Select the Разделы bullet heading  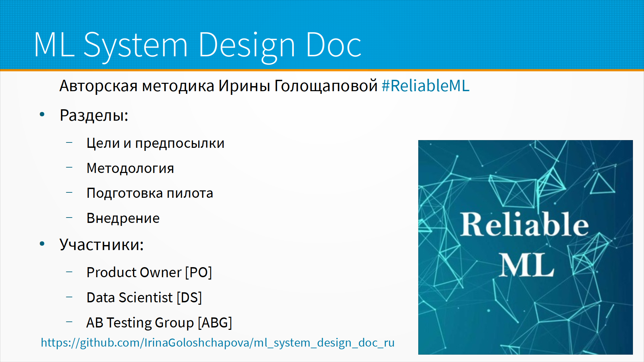[94, 115]
